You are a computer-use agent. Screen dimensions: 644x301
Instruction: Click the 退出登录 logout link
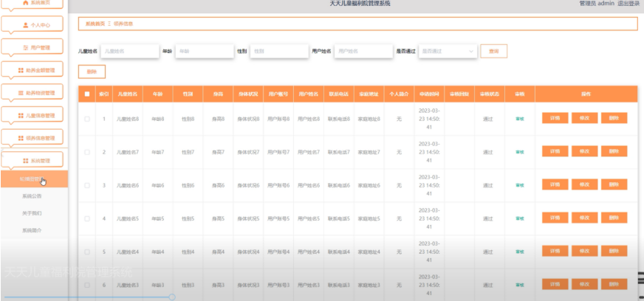tap(628, 3)
